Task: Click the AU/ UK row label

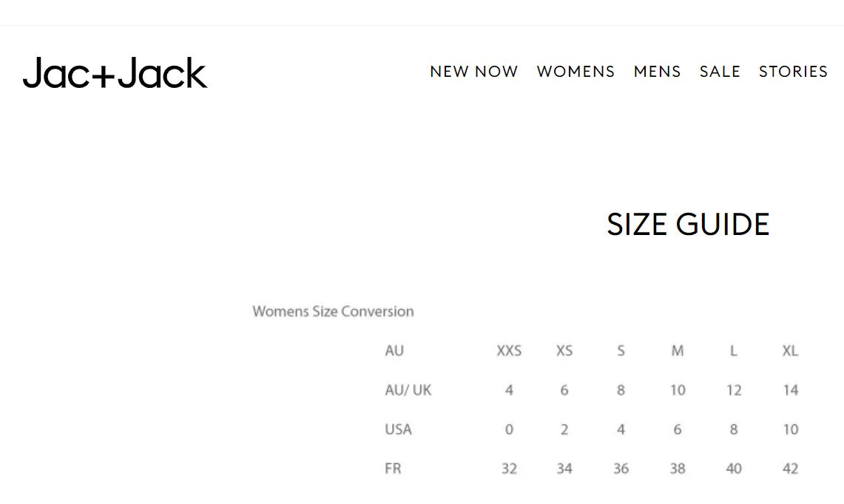Action: click(408, 390)
